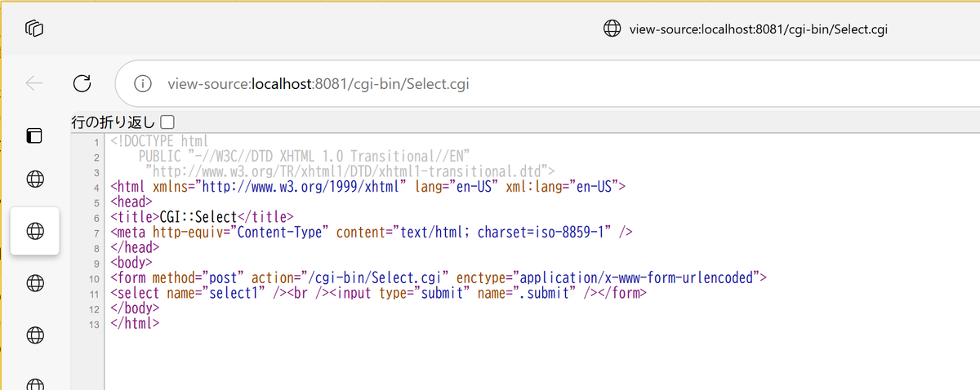Click the back arrow navigation button
This screenshot has height=390, width=980.
[34, 82]
